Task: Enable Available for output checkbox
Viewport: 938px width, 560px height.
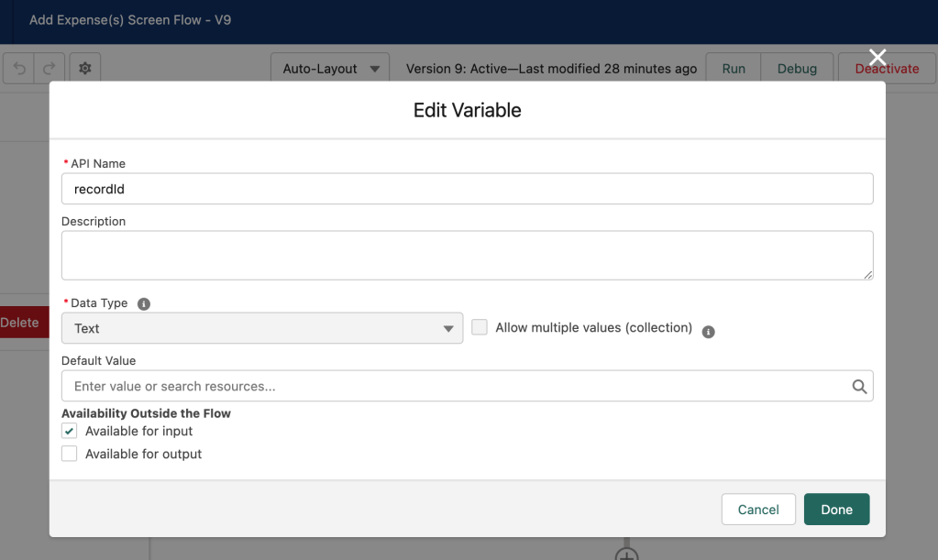Action: coord(70,454)
